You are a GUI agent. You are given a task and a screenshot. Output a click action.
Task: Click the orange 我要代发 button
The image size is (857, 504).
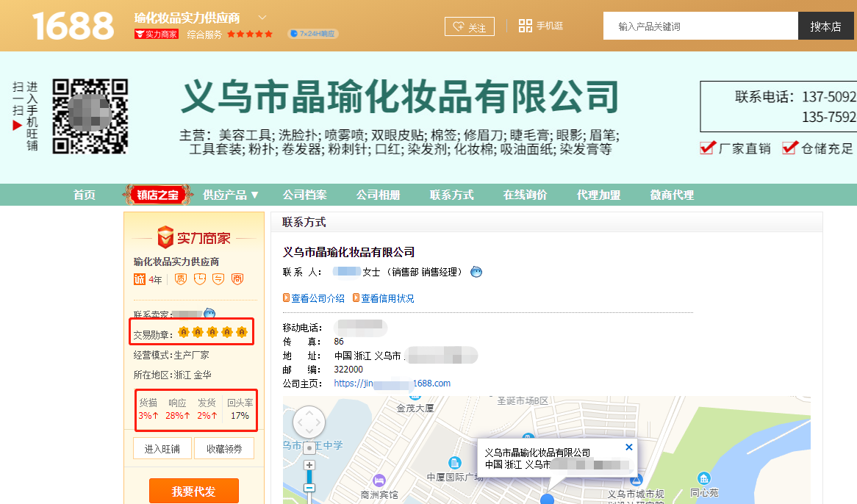[x=194, y=492]
